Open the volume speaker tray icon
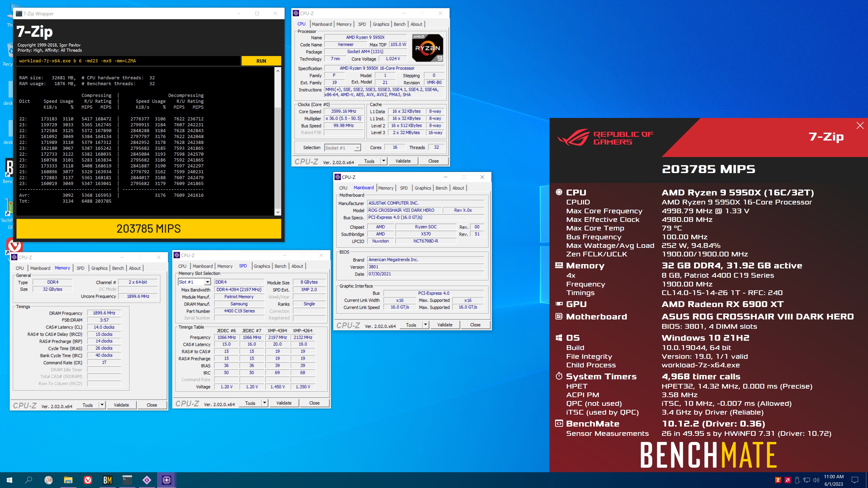Viewport: 868px width, 488px height. pyautogui.click(x=816, y=480)
